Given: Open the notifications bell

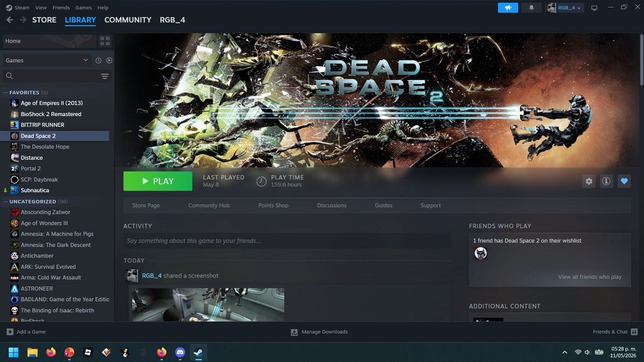Looking at the screenshot, I should click(x=531, y=8).
